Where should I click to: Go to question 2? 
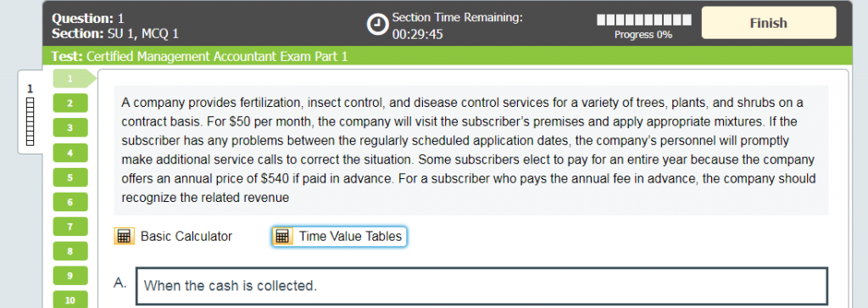coord(70,104)
